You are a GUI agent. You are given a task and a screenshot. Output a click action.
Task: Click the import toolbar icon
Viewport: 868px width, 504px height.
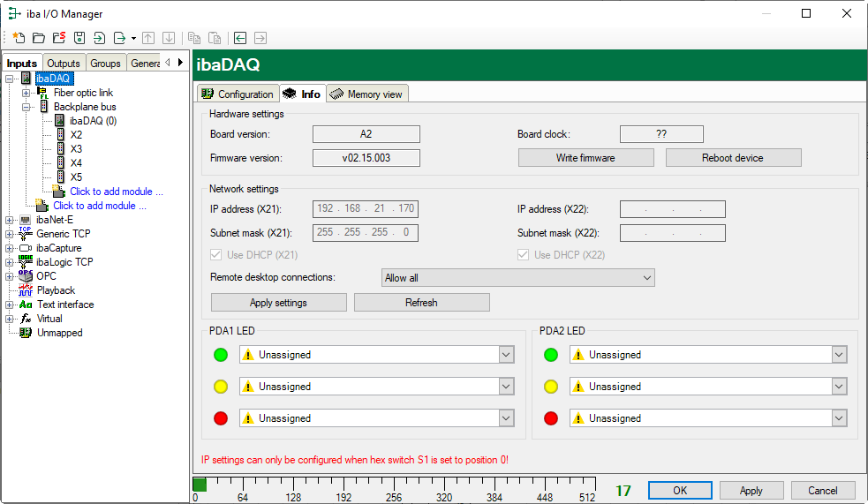click(100, 38)
